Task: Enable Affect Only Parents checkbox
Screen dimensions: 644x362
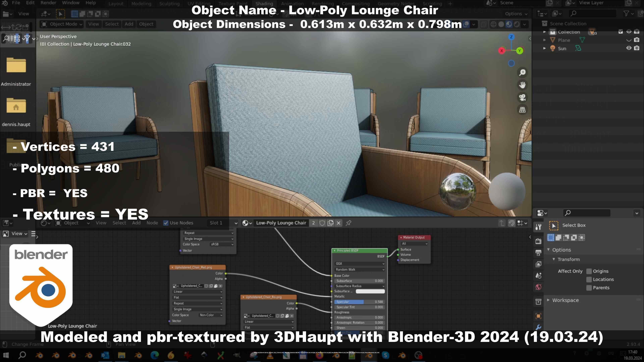Action: click(x=589, y=288)
